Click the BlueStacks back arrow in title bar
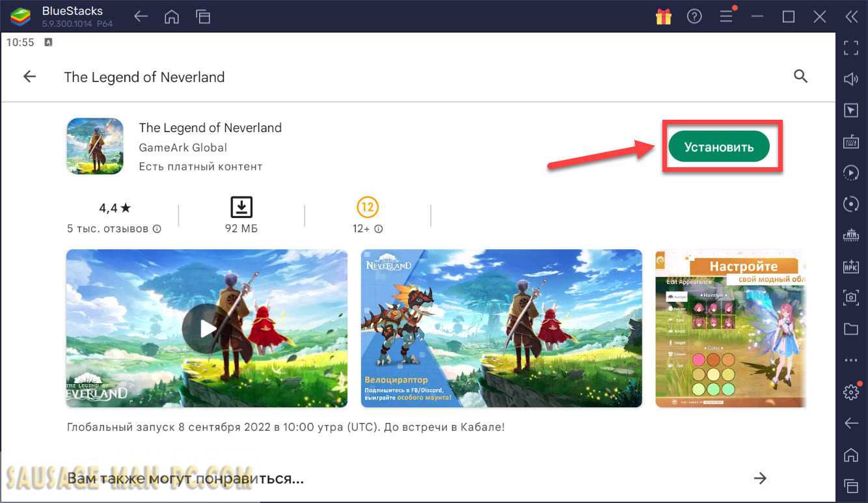Screen dimensions: 868x503 coord(141,17)
